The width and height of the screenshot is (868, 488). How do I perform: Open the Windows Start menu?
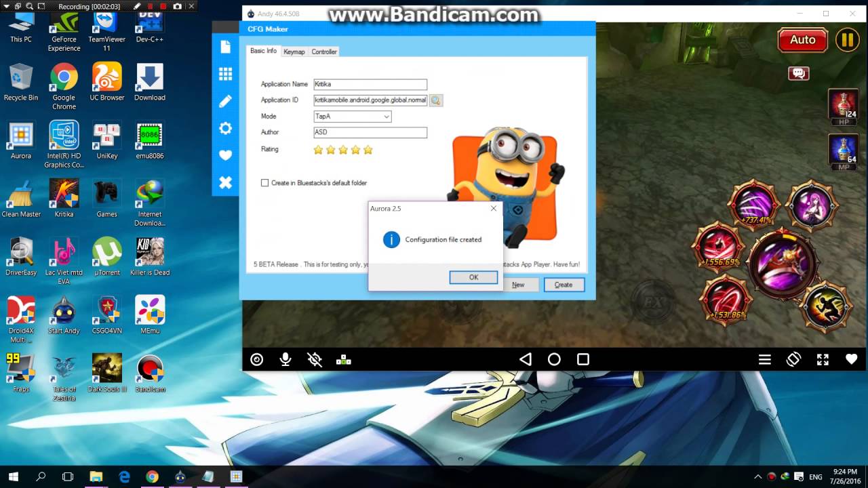pyautogui.click(x=13, y=476)
